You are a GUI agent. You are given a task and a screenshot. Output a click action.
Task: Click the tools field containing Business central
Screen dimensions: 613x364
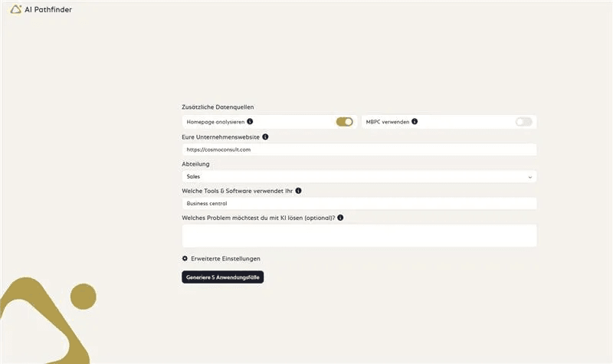pyautogui.click(x=359, y=204)
